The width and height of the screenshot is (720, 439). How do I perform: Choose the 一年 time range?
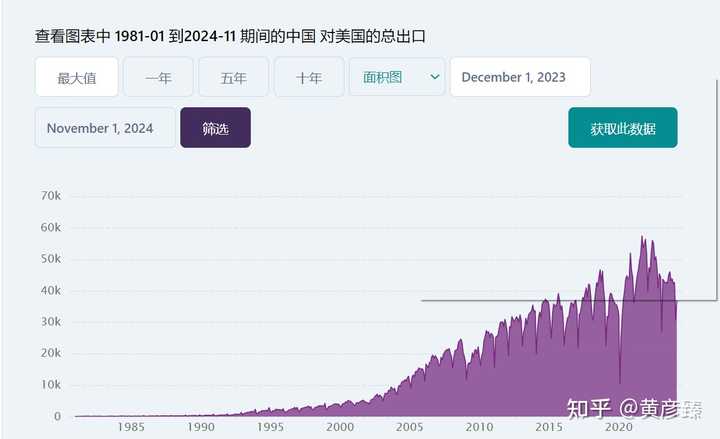(x=158, y=77)
